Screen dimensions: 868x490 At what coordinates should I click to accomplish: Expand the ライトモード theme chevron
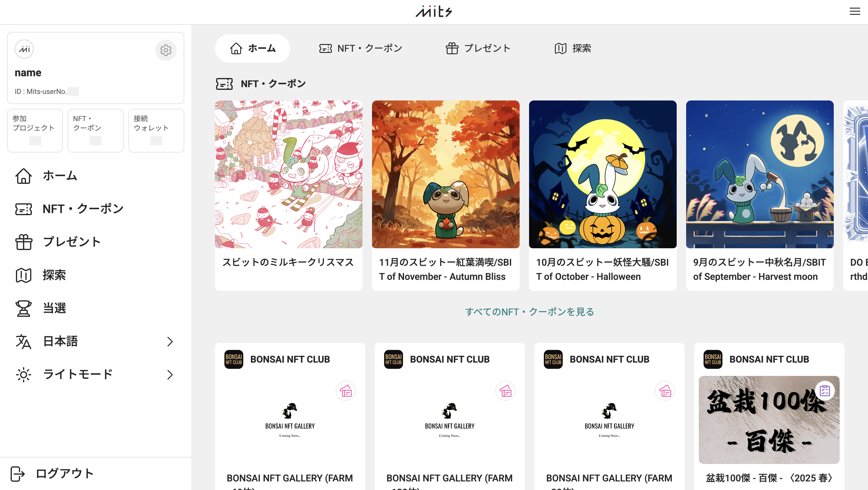170,375
